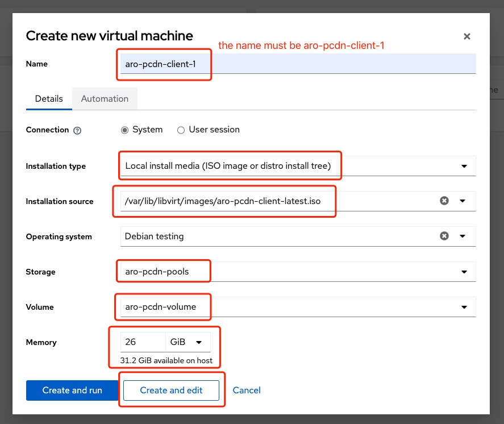Select the Details tab
Viewport: 504px width, 424px height.
[49, 98]
